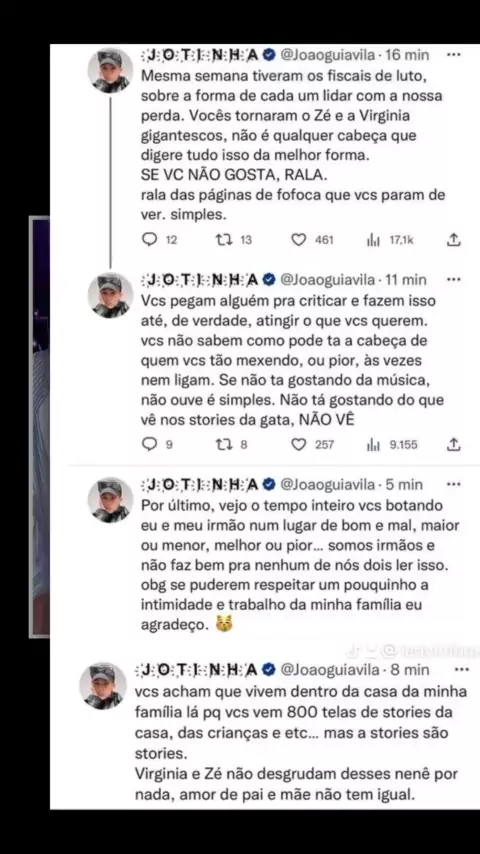Share the 11 min tweet
This screenshot has height=854, width=480.
pyautogui.click(x=454, y=445)
